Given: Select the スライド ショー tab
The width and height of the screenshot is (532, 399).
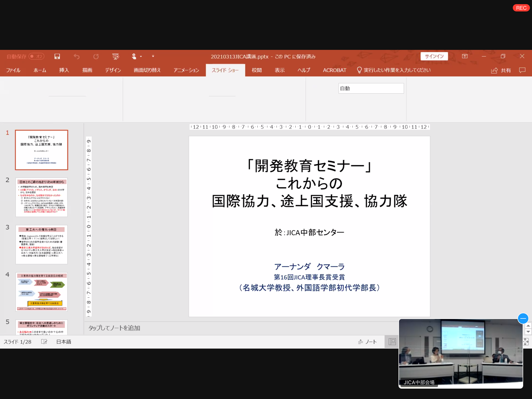Looking at the screenshot, I should (x=225, y=70).
